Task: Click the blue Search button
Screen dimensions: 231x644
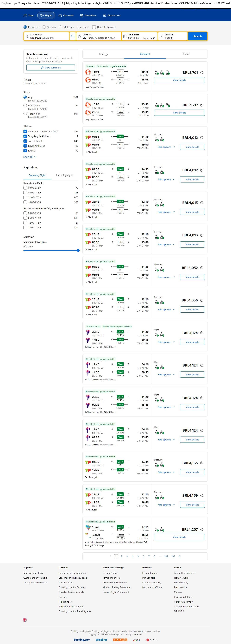Action: tap(197, 36)
